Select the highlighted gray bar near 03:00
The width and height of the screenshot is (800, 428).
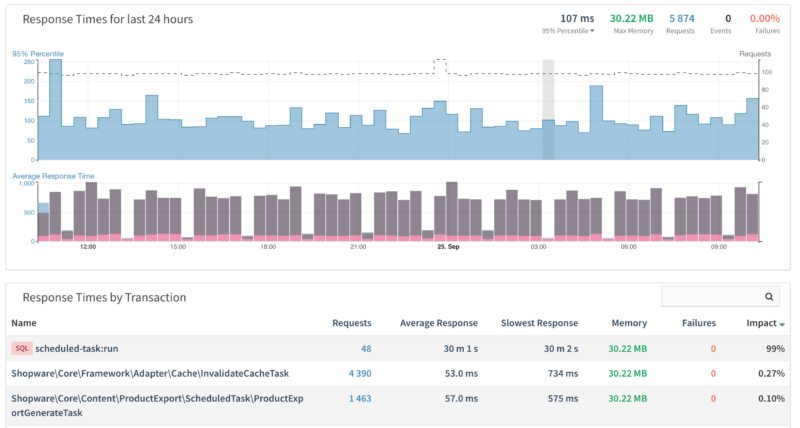point(548,110)
